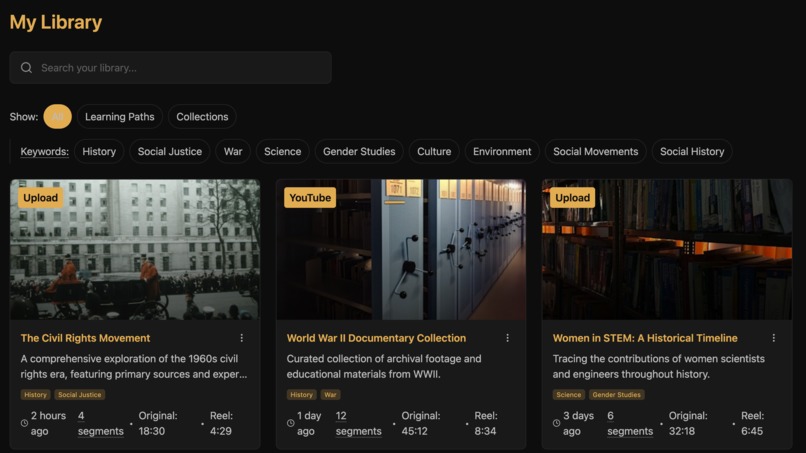Filter by Culture keyword chip
Screen dimensions: 806x453
pos(434,152)
